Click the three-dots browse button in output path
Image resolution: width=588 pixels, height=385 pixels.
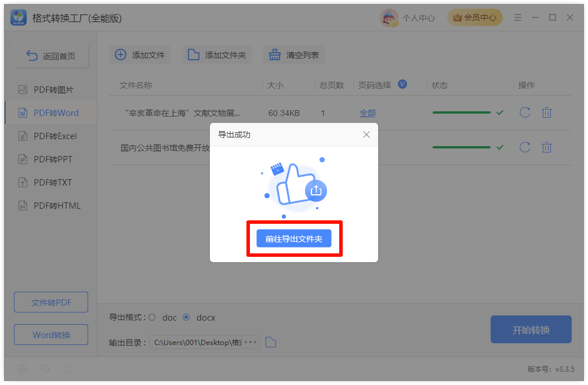pyautogui.click(x=251, y=342)
